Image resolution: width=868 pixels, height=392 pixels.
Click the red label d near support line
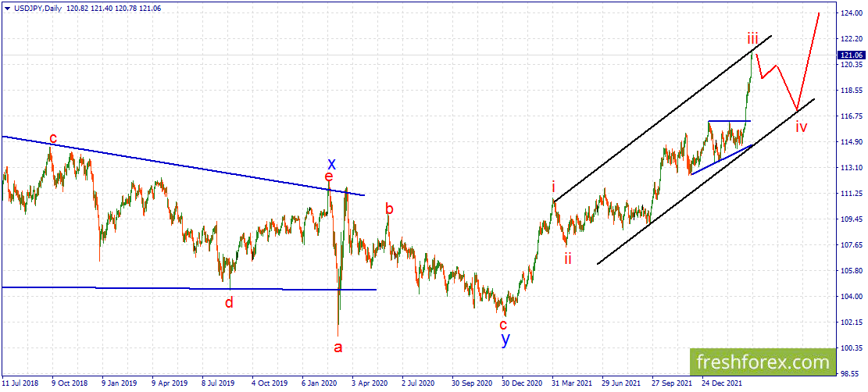[x=229, y=302]
